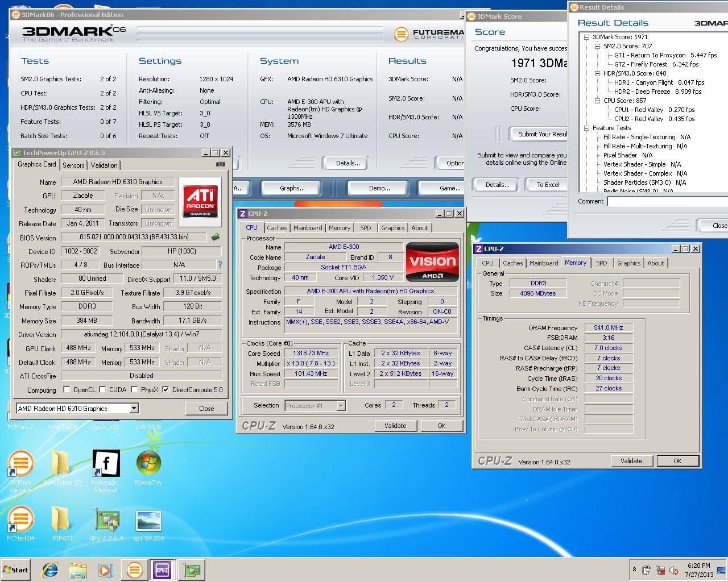This screenshot has width=728, height=582.
Task: Click the GPU-Z screenshot camera icon
Action: (x=221, y=164)
